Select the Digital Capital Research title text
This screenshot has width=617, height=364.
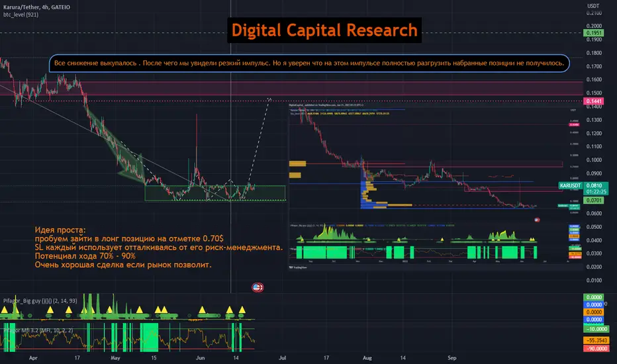click(324, 30)
